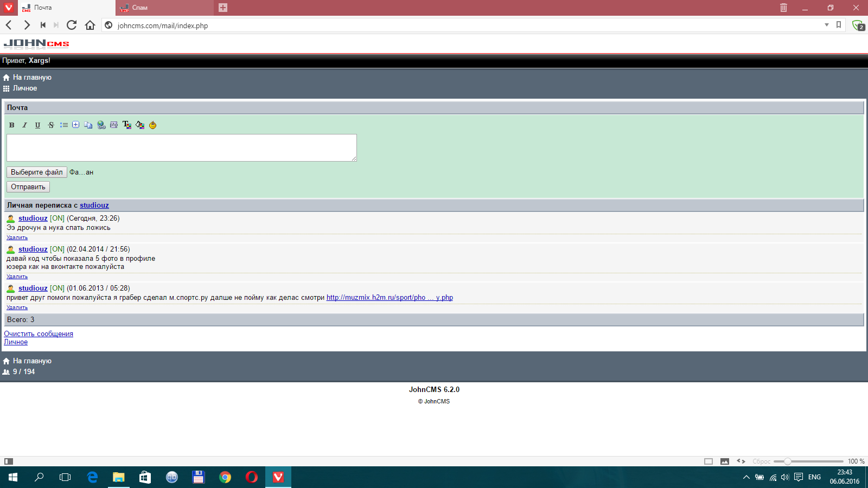Open studiouz profile on the 23:26 message
Viewport: 868px width, 488px height.
pyautogui.click(x=33, y=219)
